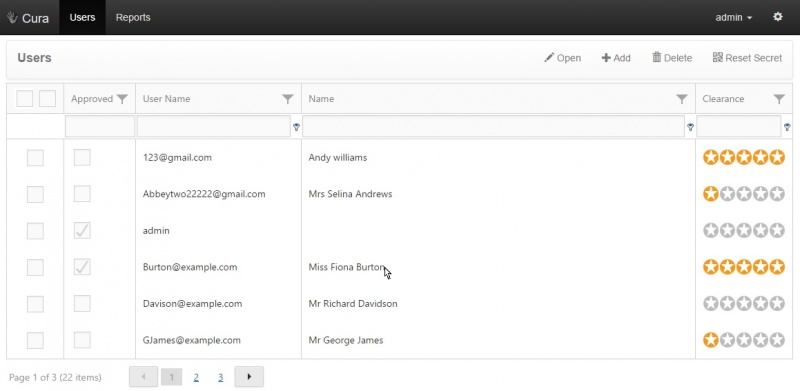Click clearance stars for Andy williams

click(x=744, y=157)
